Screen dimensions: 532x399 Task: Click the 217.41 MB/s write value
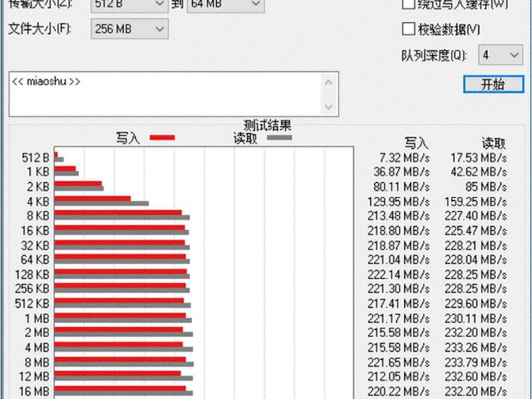click(398, 304)
